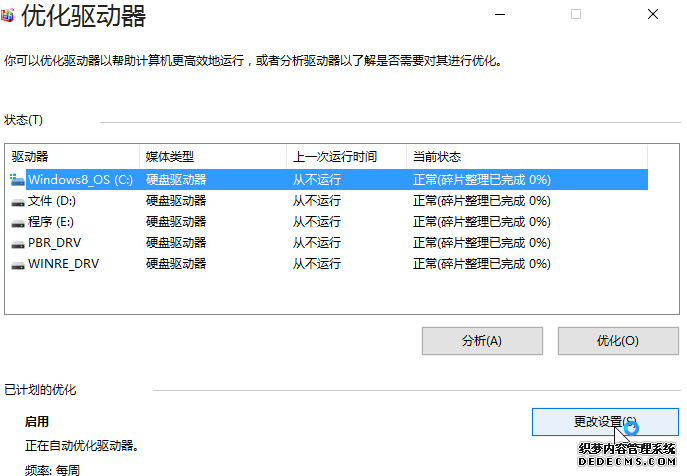Click the 优化(O) optimize button

point(618,341)
